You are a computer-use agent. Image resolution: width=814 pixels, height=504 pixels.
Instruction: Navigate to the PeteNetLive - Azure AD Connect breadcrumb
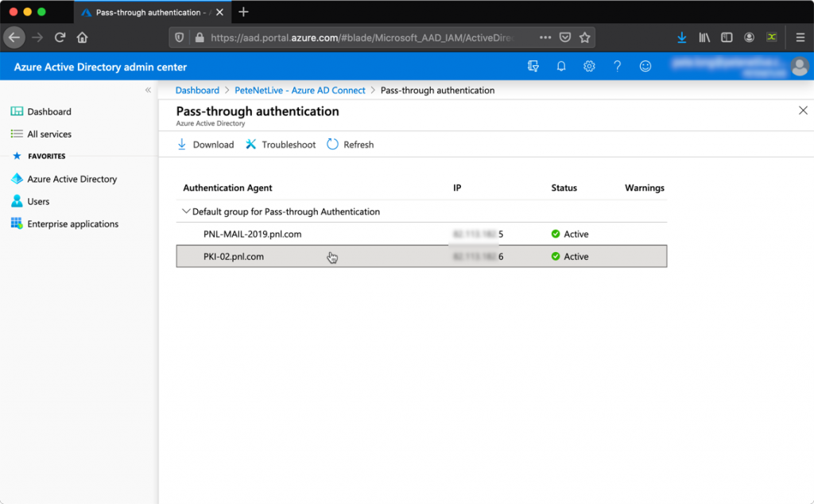(300, 90)
